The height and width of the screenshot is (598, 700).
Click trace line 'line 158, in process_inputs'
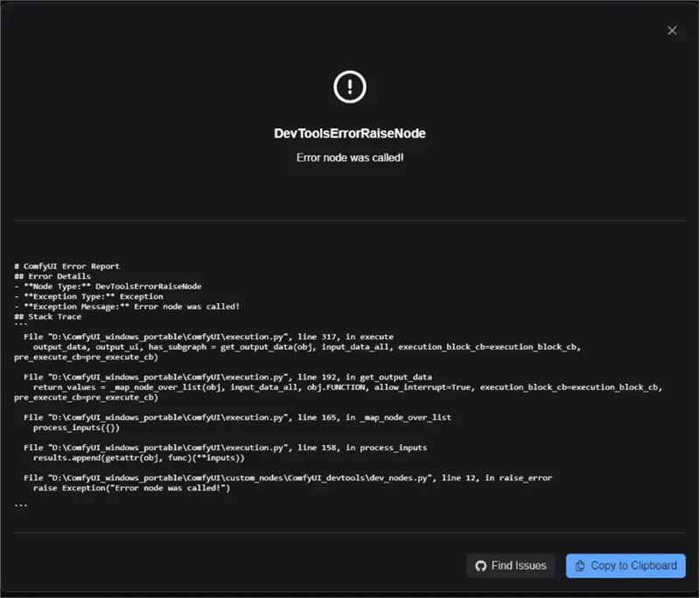point(226,448)
